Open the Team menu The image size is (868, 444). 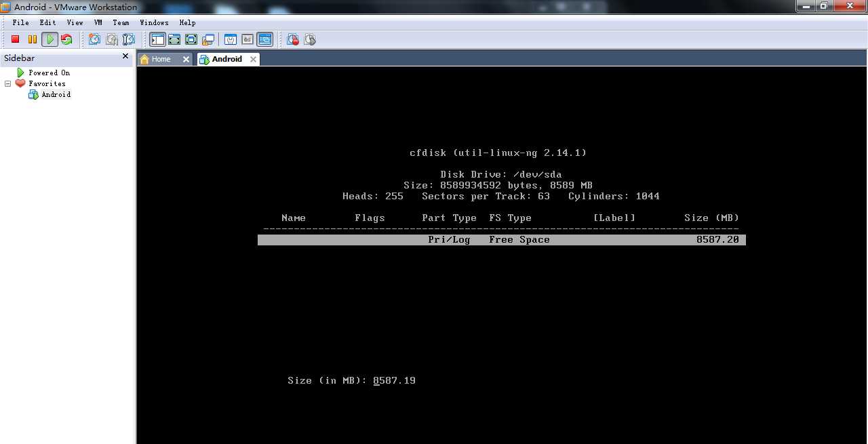[121, 22]
